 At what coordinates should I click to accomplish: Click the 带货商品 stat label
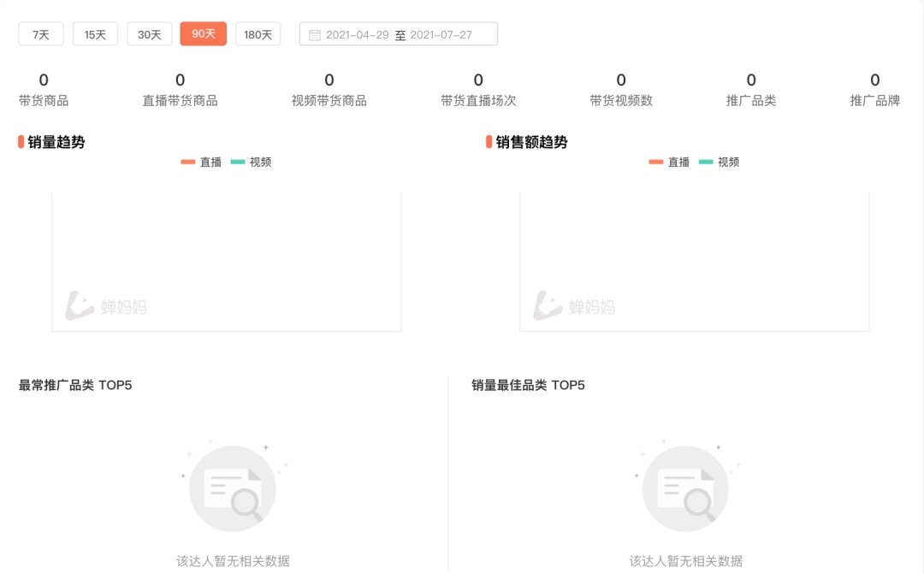click(x=44, y=101)
